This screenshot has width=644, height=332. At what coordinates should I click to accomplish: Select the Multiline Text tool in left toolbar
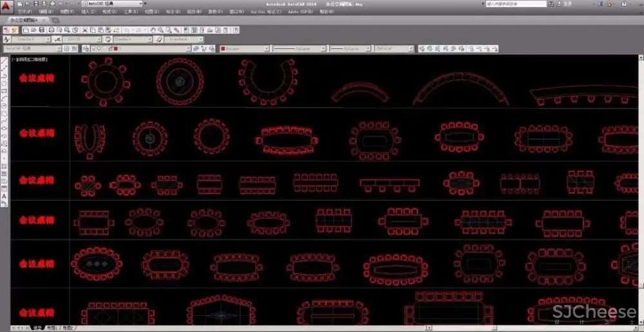tap(4, 196)
